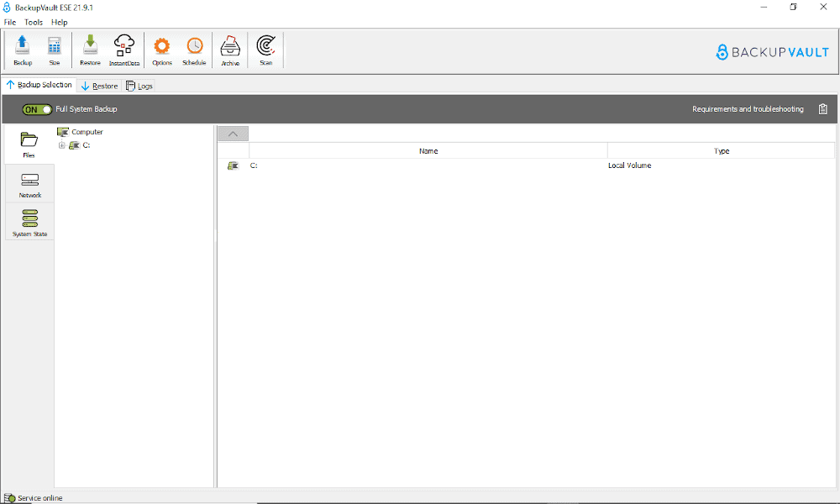Open Requirements and troubleshooting link
840x504 pixels.
(748, 108)
